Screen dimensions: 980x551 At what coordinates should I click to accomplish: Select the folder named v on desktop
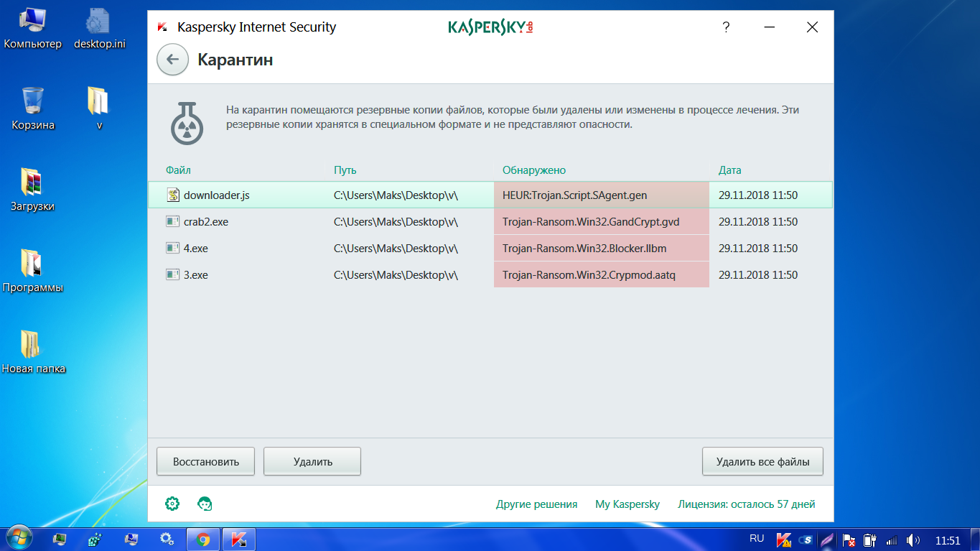(x=98, y=109)
